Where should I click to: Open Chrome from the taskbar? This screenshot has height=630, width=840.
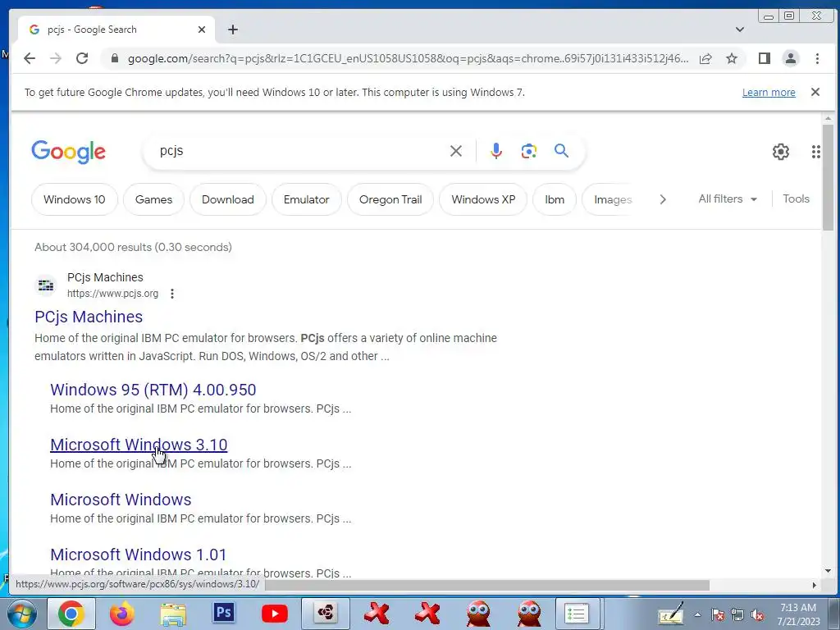[71, 614]
